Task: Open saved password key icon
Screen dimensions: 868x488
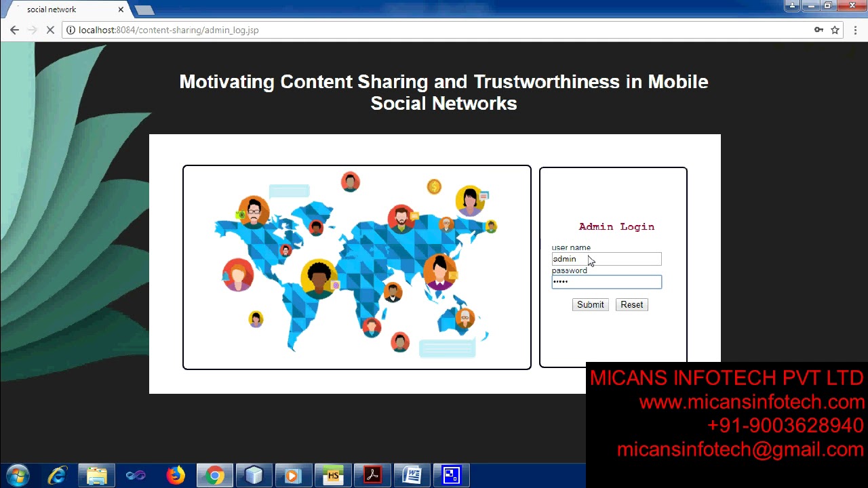Action: (x=818, y=30)
